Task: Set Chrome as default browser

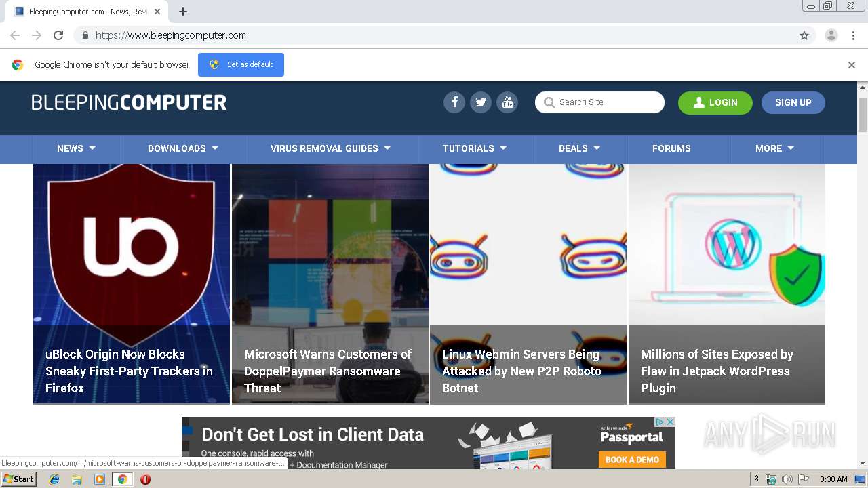Action: coord(241,64)
